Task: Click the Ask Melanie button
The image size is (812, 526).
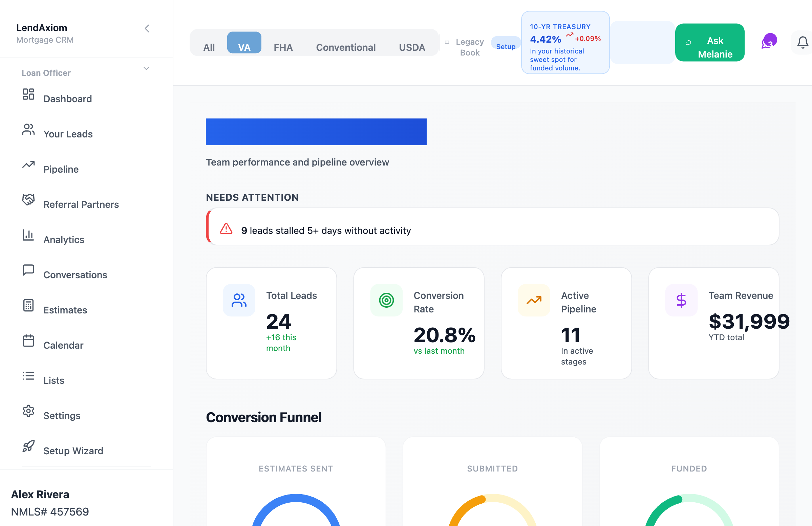Action: click(710, 42)
